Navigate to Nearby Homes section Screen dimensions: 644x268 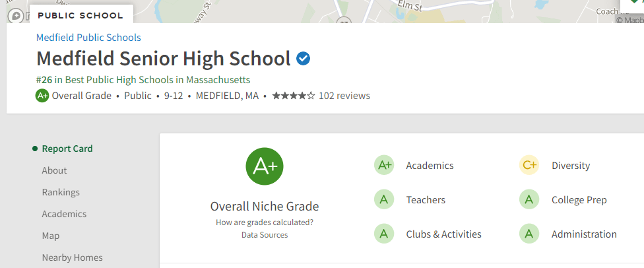coord(72,257)
